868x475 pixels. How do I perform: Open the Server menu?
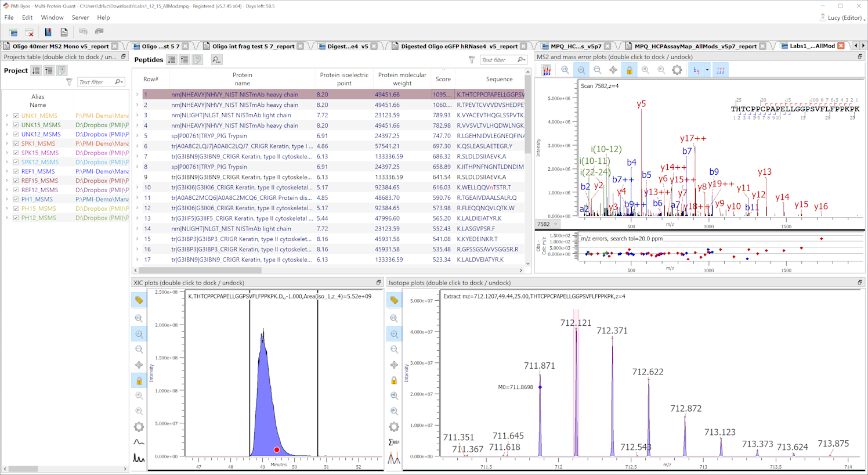[x=80, y=17]
